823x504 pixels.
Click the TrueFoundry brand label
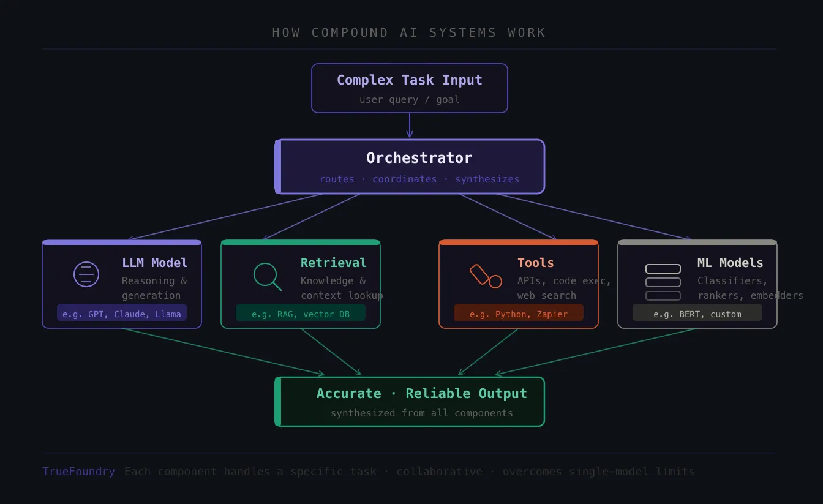click(78, 472)
